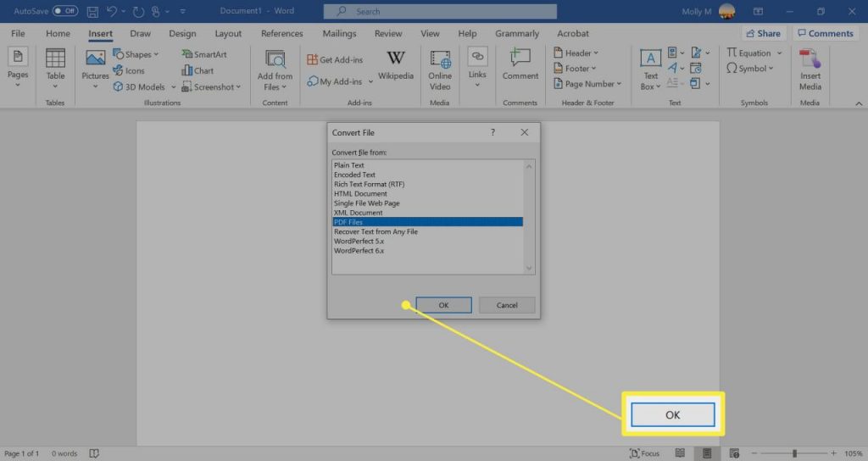The height and width of the screenshot is (461, 868).
Task: Click the zoom out minus button
Action: 754,453
